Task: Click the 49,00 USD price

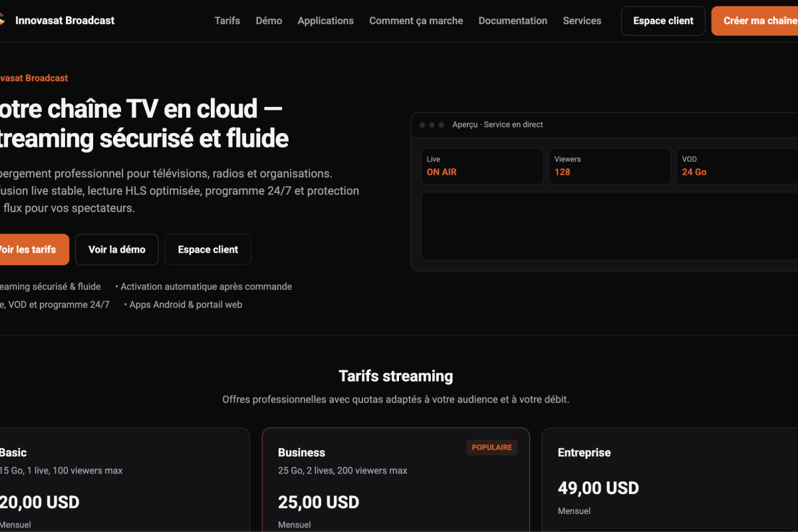Action: tap(598, 488)
